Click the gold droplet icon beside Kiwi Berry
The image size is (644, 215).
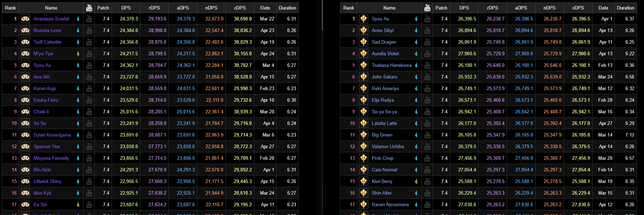[x=416, y=181]
